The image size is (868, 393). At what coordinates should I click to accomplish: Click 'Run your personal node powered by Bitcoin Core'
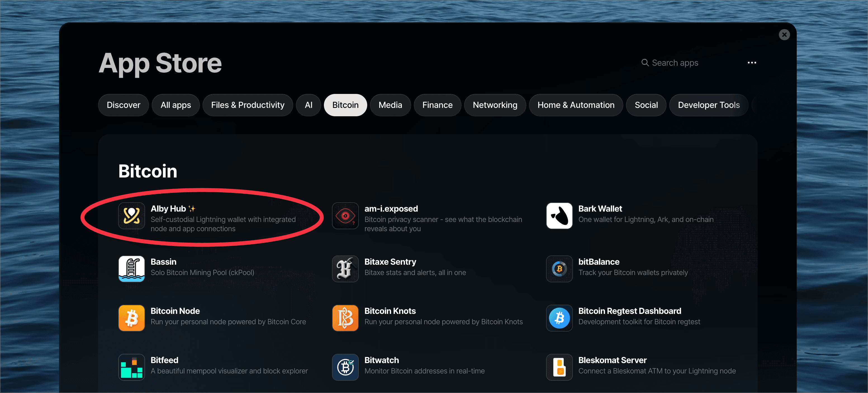tap(228, 321)
